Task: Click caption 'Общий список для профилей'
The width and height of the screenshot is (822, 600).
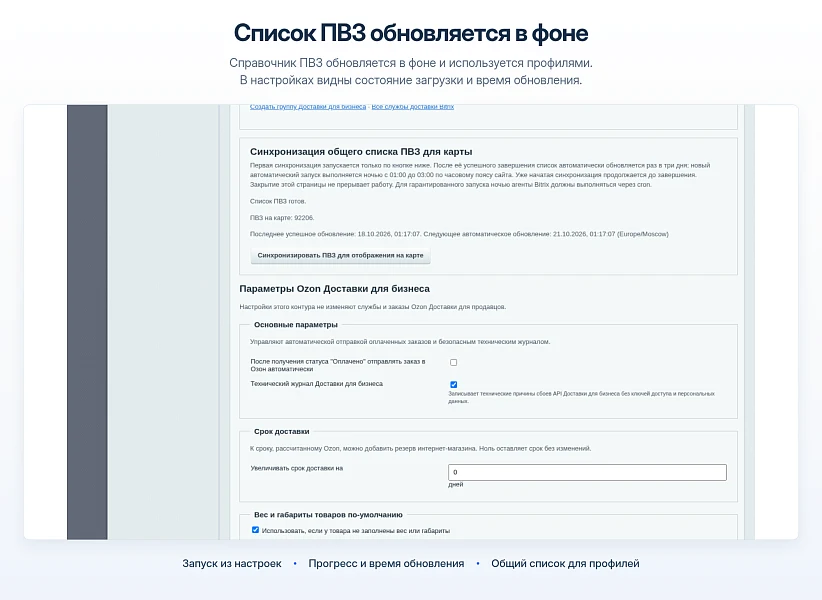Action: pos(565,563)
